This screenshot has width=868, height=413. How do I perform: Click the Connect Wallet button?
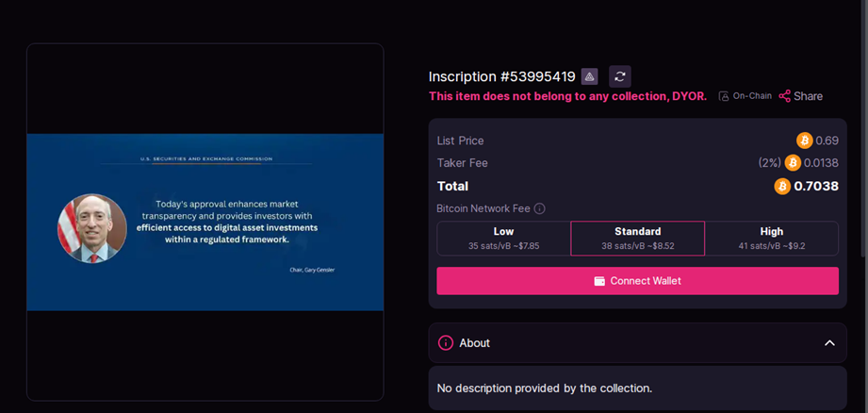[x=638, y=281]
